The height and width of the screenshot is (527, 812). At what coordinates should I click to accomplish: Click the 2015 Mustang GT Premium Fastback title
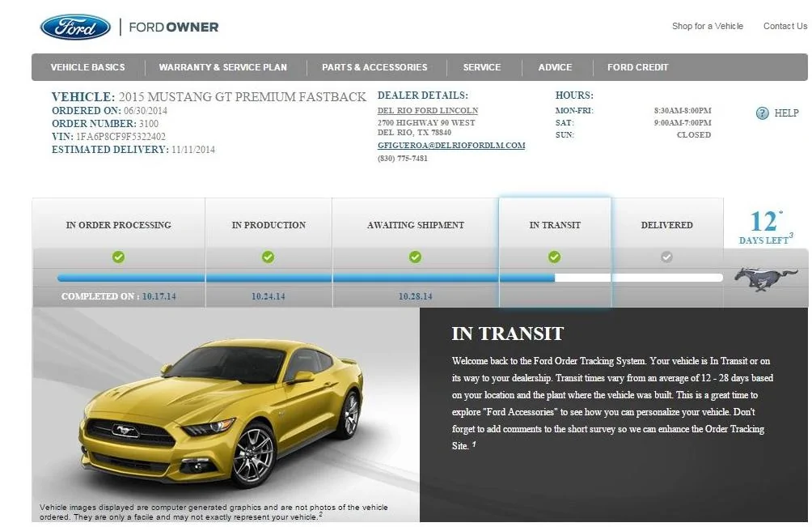243,97
